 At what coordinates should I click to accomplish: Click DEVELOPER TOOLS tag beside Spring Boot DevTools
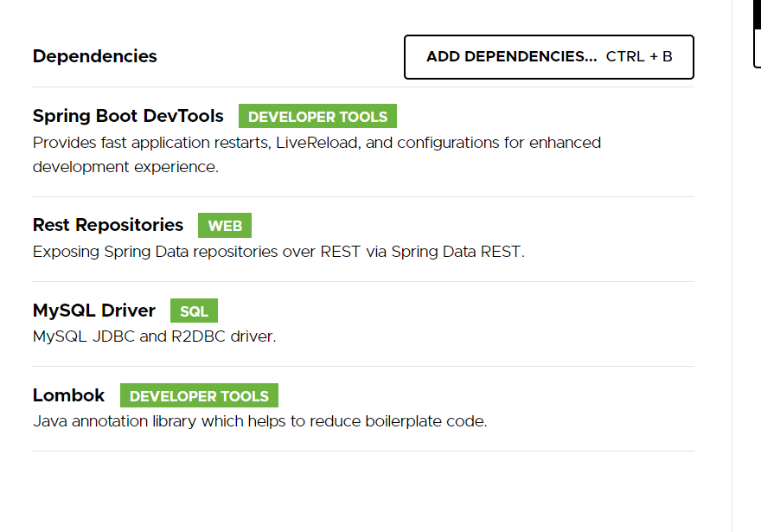[317, 117]
